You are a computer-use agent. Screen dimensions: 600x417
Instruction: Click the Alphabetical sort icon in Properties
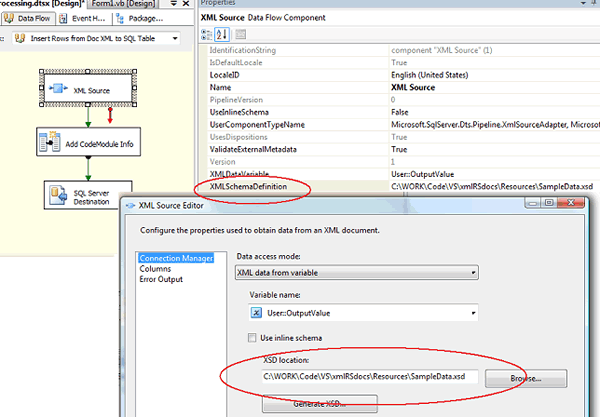tap(226, 36)
